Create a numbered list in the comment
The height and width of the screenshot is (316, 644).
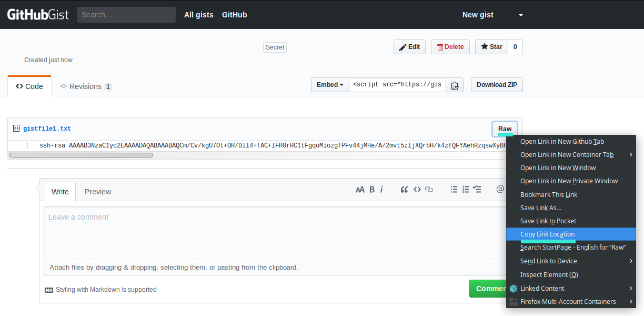[x=465, y=189]
